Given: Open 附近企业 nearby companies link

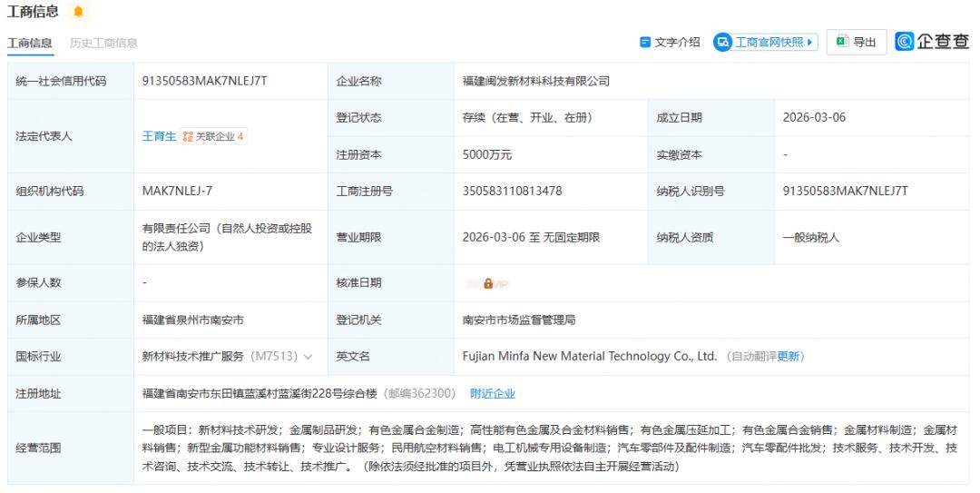Looking at the screenshot, I should pos(493,393).
